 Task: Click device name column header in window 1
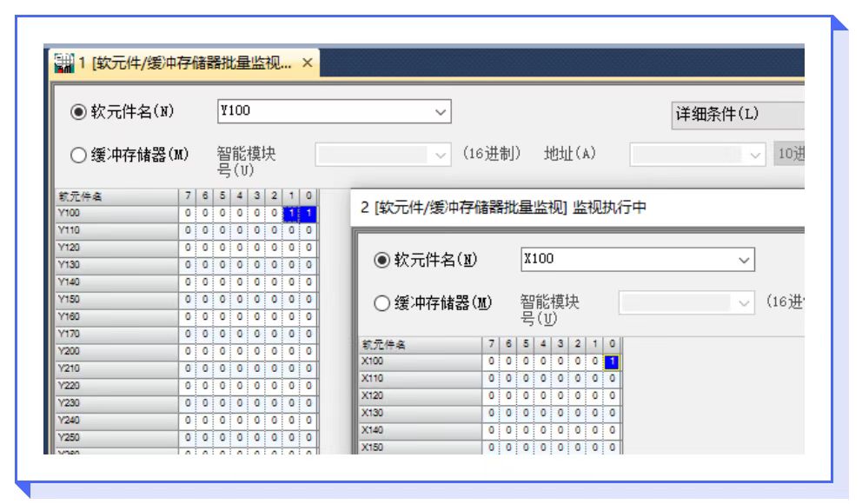coord(116,196)
